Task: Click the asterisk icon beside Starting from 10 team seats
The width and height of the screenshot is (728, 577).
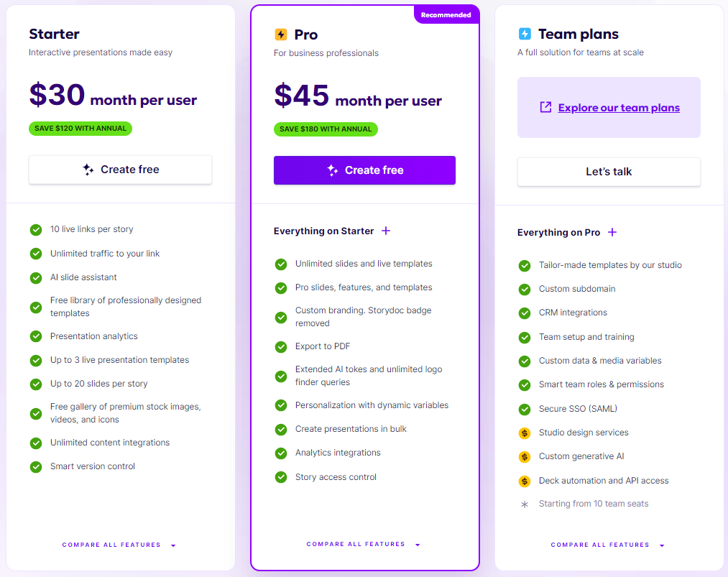Action: [525, 504]
